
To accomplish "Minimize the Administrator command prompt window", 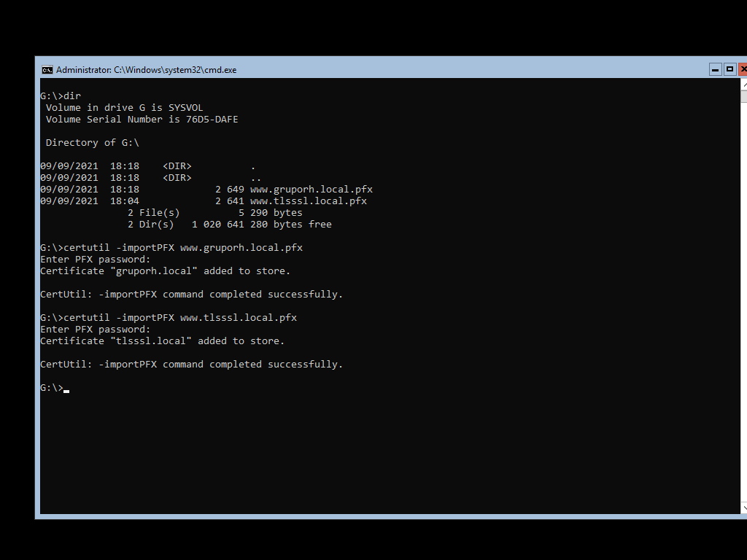I will point(716,69).
